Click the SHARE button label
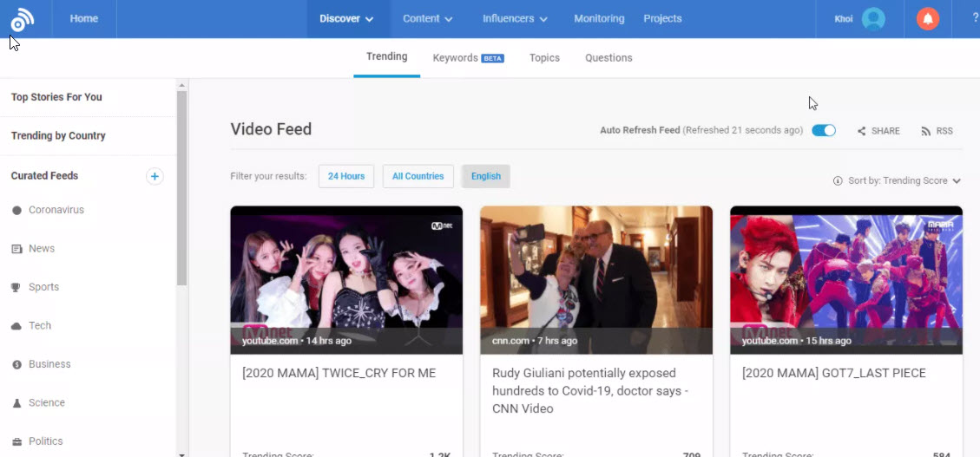980x457 pixels. pos(885,131)
